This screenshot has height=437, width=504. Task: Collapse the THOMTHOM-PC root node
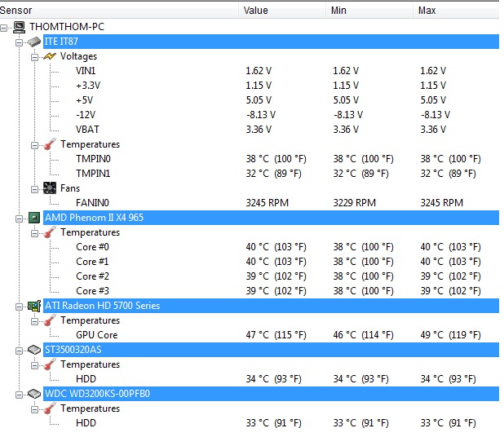[4, 28]
